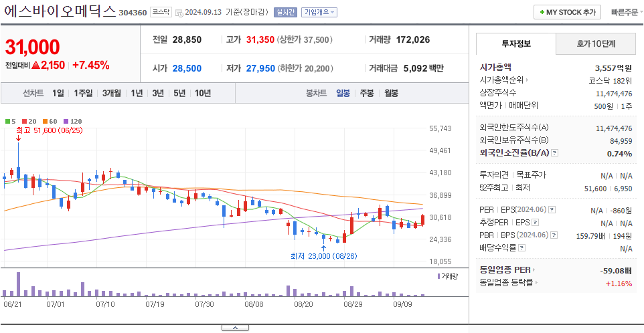This screenshot has width=644, height=333.
Task: Select the 주봉 candle chart
Action: [x=367, y=93]
